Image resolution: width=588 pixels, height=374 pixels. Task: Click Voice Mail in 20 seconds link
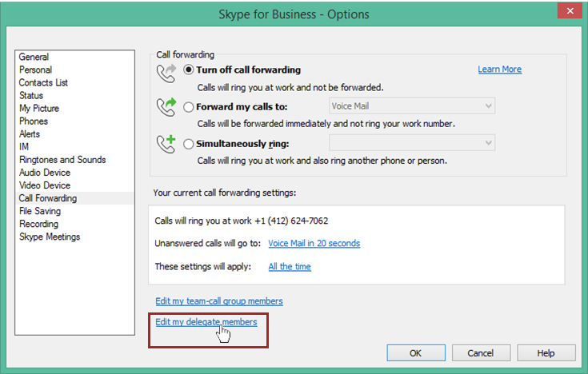tap(314, 243)
